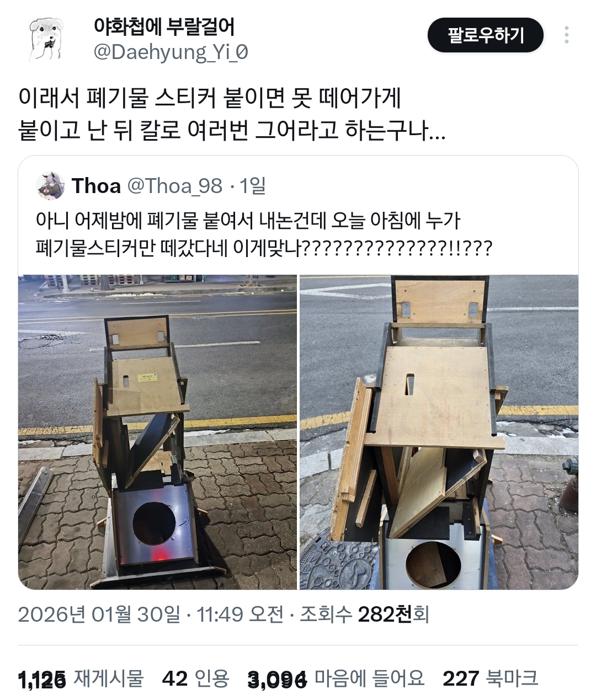Click the 팔로우하기 follow button
The height and width of the screenshot is (700, 596).
tap(486, 35)
